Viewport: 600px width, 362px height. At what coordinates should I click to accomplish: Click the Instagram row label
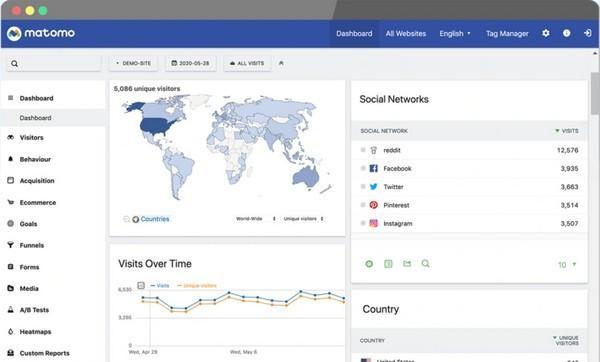coord(398,223)
